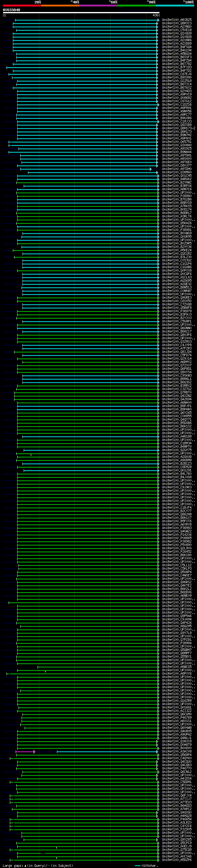Open hit UniRef100_Q2V4D3
The height and width of the screenshot is (868, 197).
[177, 91]
